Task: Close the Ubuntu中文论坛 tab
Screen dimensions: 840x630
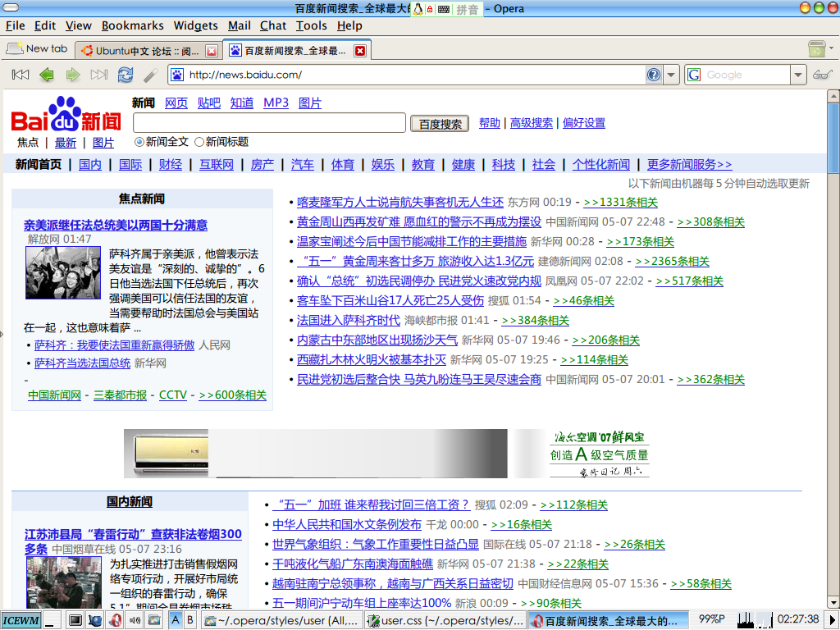Action: tap(212, 51)
